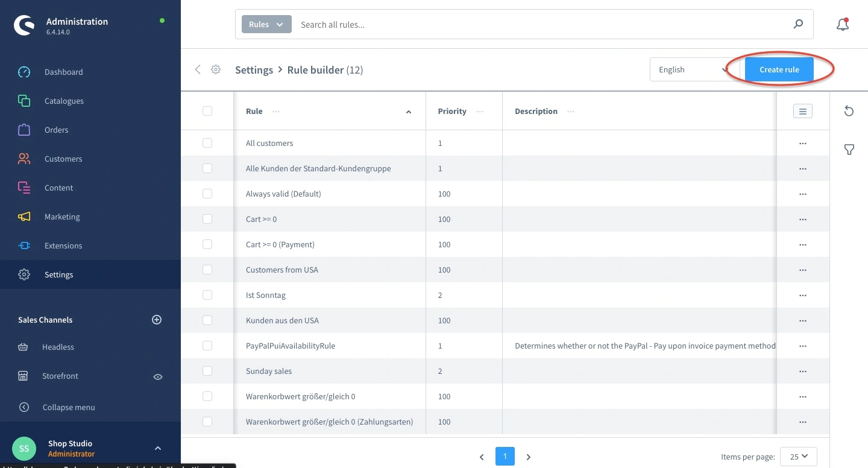This screenshot has width=868, height=468.
Task: Go back using the left arrow icon
Action: (x=198, y=69)
